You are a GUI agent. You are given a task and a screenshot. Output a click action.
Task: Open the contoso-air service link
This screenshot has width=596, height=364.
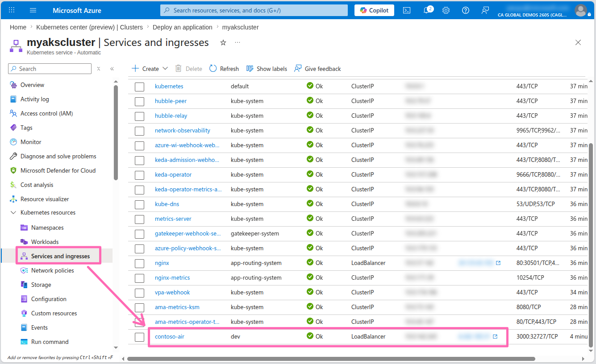pos(170,337)
